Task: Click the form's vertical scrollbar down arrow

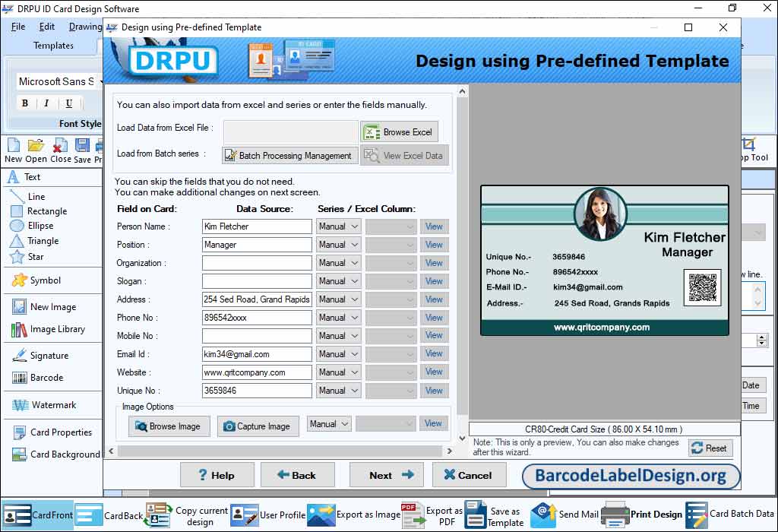Action: 462,439
